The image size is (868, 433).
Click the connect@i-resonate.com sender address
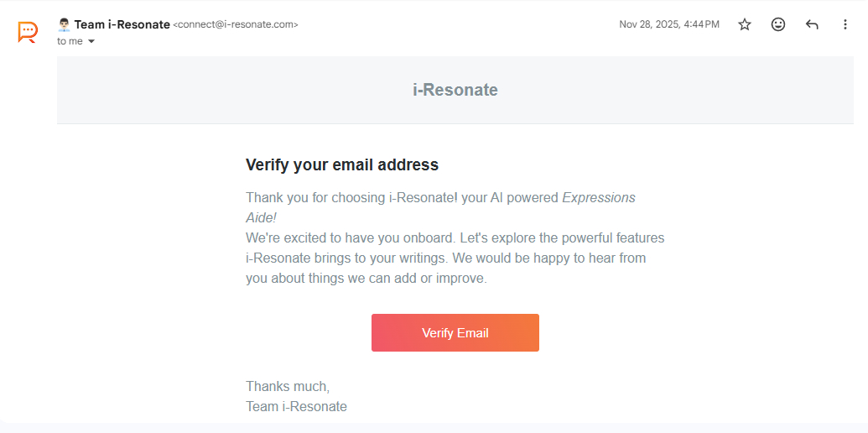[236, 24]
